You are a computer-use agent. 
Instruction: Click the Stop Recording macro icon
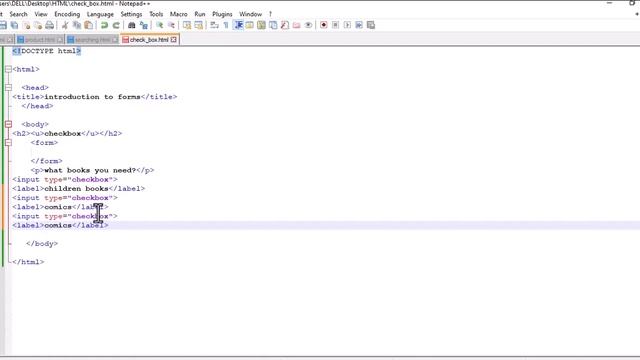(335, 25)
